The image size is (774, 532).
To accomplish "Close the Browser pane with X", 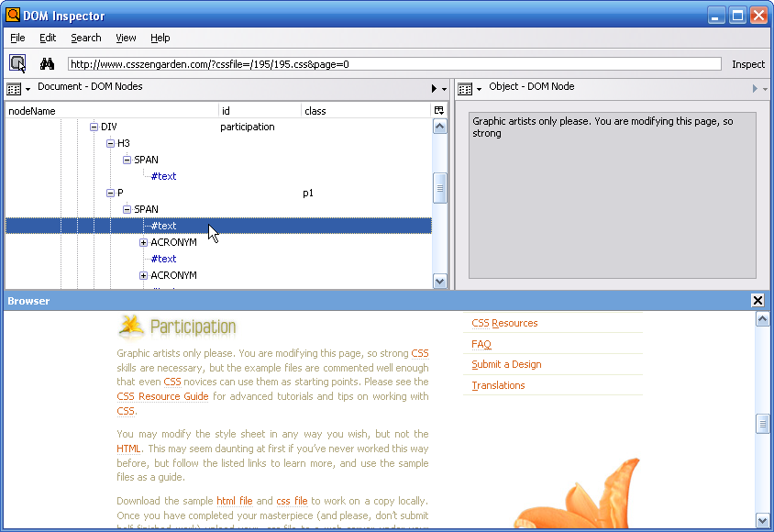I will click(757, 300).
